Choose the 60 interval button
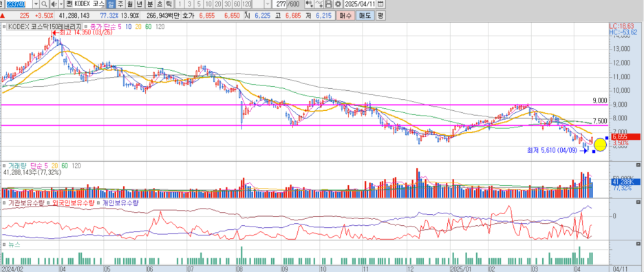644x272 pixels. (x=237, y=5)
